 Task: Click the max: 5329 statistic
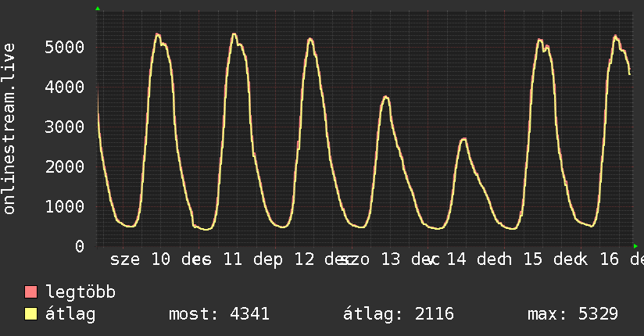[x=573, y=314]
